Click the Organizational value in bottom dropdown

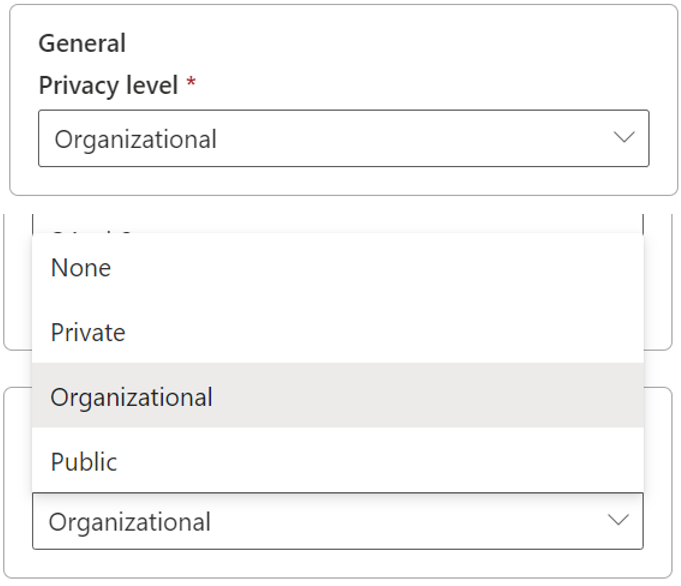pos(130,522)
